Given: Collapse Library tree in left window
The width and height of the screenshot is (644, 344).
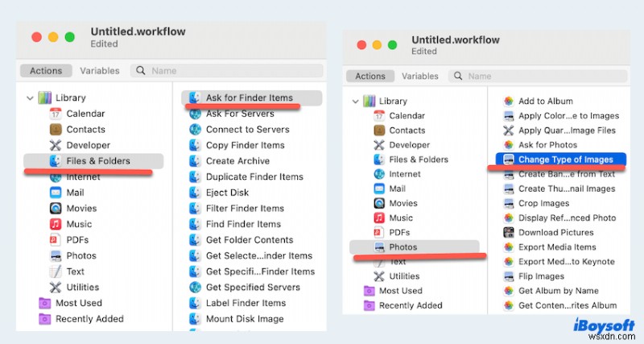Looking at the screenshot, I should click(30, 97).
